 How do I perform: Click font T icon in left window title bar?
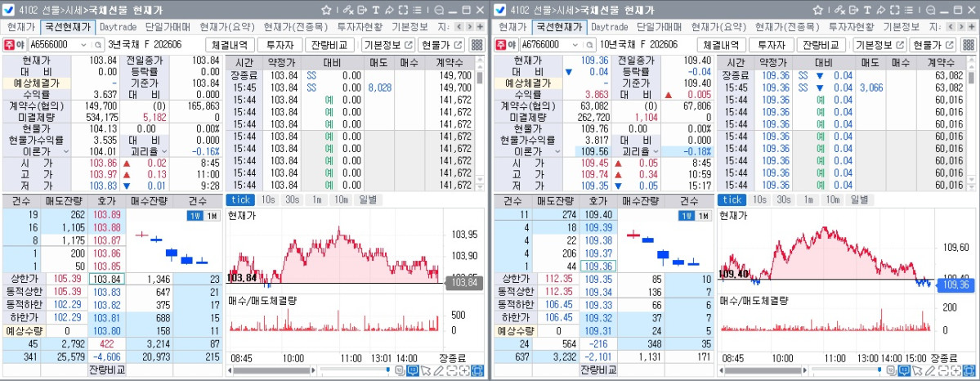(x=376, y=10)
